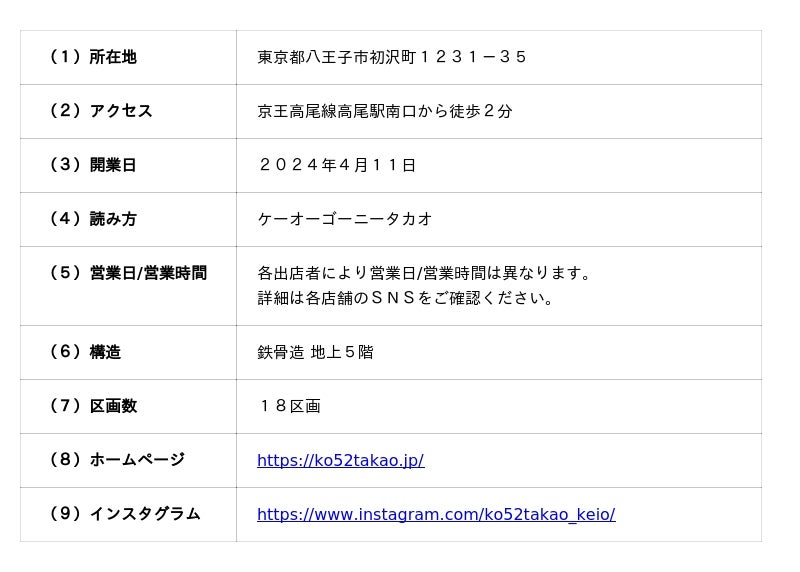
Task: Select the 地上５階 floor count text
Action: coord(342,352)
